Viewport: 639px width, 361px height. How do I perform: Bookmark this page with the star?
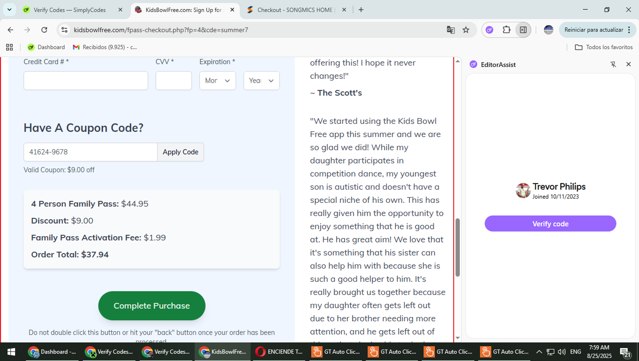[x=466, y=30]
